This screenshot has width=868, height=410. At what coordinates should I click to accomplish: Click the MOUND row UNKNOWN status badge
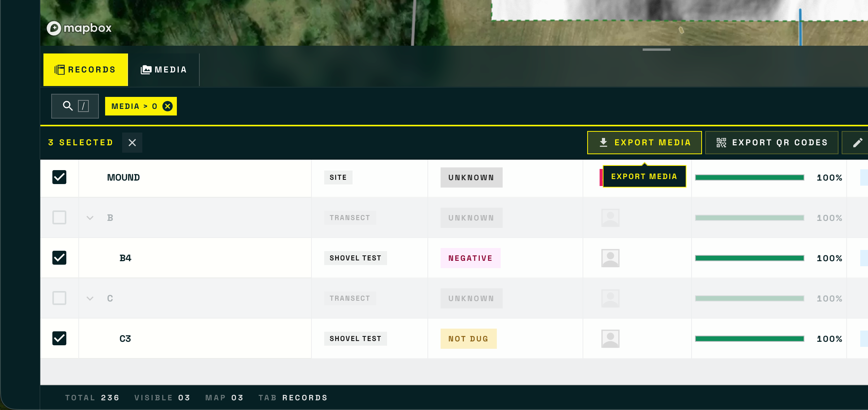pos(471,177)
